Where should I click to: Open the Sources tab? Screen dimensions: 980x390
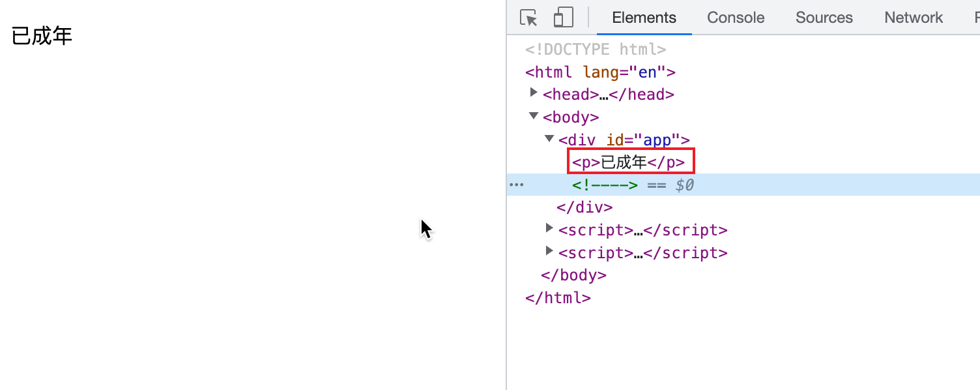click(824, 18)
